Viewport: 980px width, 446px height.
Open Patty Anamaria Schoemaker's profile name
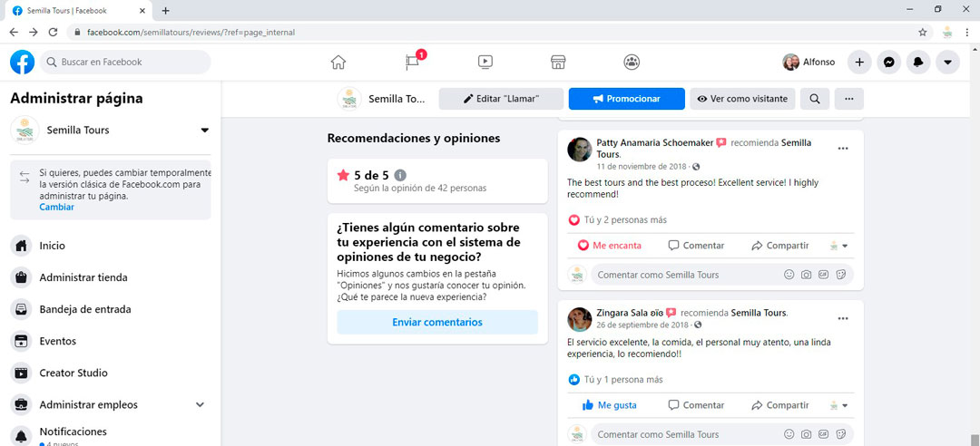654,142
